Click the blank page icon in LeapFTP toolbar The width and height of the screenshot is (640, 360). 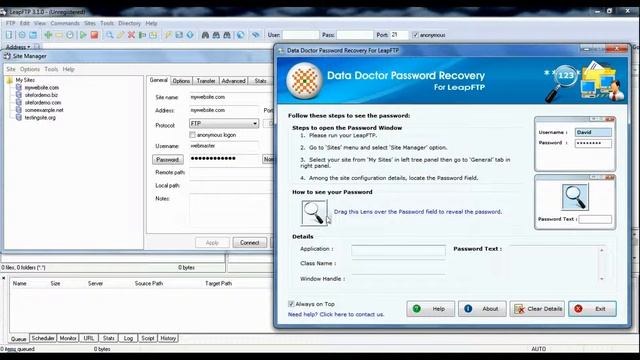tap(9, 35)
